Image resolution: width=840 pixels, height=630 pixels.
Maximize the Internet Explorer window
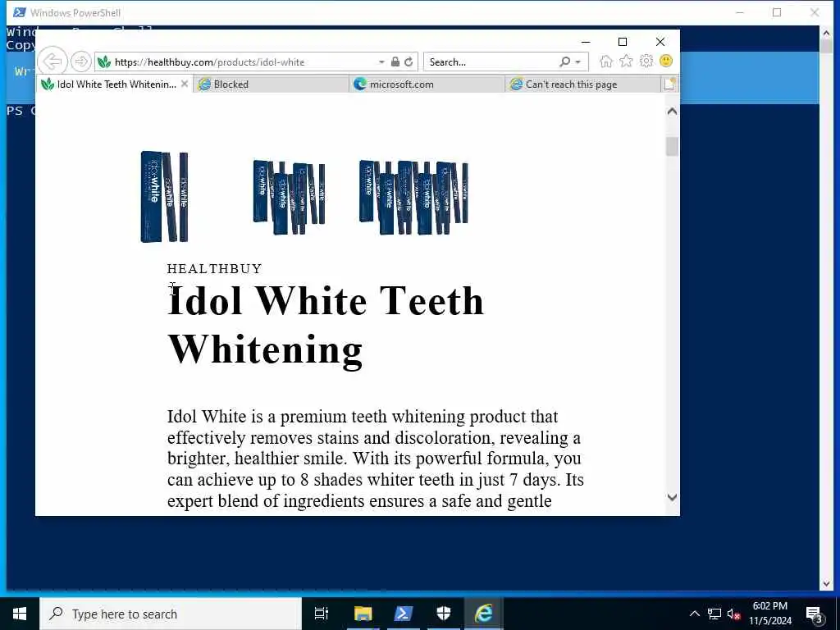[x=623, y=42]
